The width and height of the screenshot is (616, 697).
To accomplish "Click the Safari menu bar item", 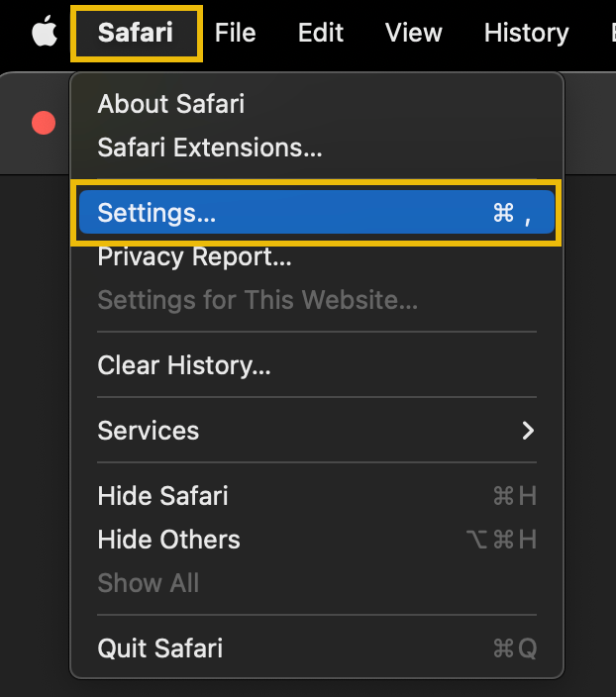I will pyautogui.click(x=136, y=33).
